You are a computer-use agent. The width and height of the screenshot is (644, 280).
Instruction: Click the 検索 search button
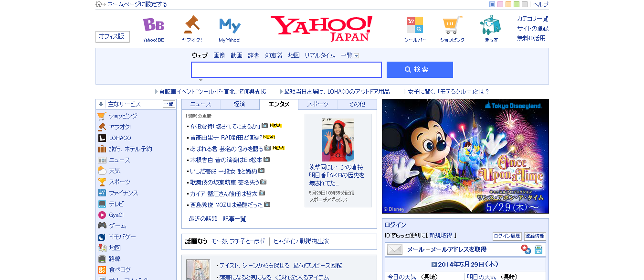point(420,70)
